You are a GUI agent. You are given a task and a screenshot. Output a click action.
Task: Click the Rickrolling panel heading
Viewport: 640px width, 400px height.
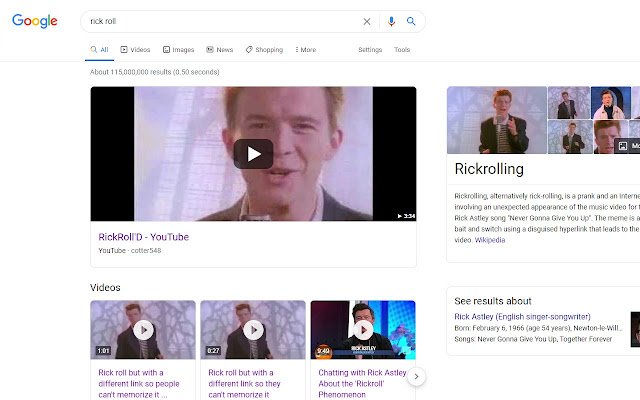pyautogui.click(x=489, y=169)
